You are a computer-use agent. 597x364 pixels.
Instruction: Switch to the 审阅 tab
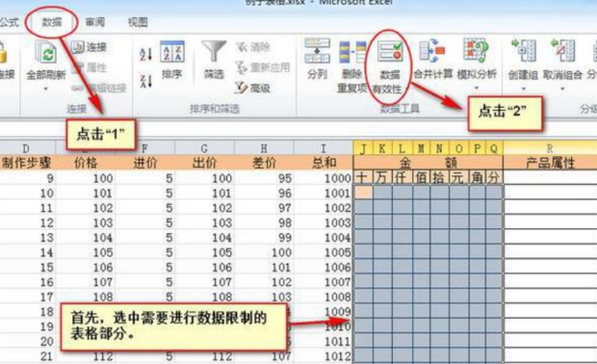(x=94, y=22)
